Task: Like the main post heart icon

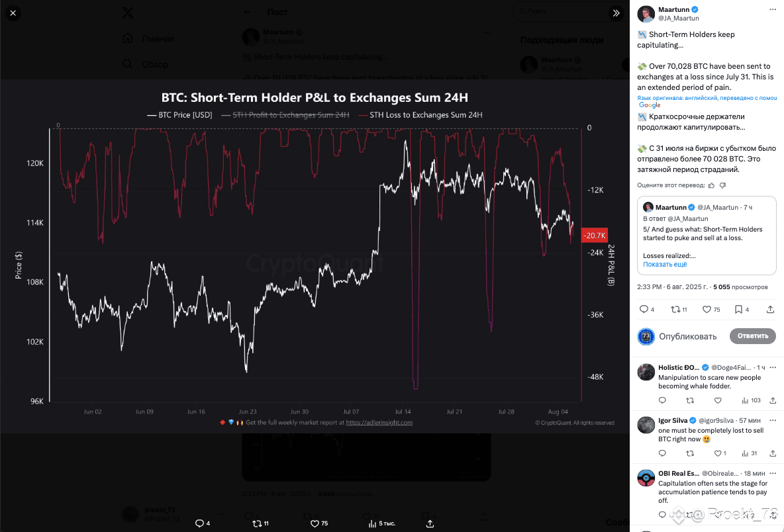Action: point(707,310)
